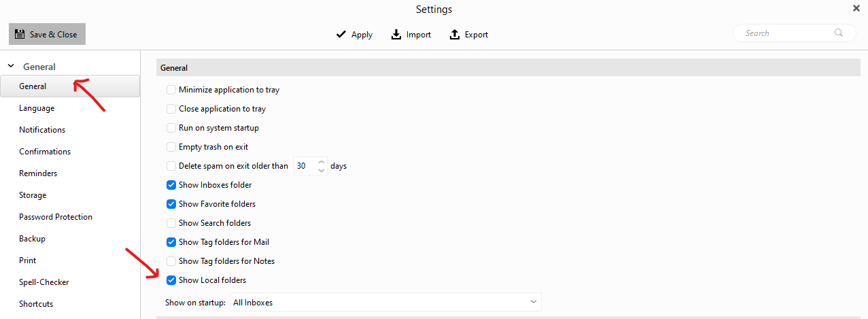Close the Settings window with X

point(856,8)
